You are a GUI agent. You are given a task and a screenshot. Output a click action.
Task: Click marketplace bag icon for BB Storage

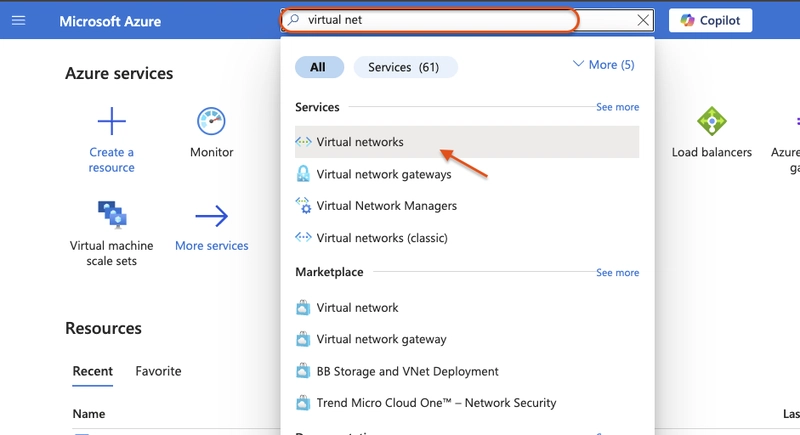303,371
